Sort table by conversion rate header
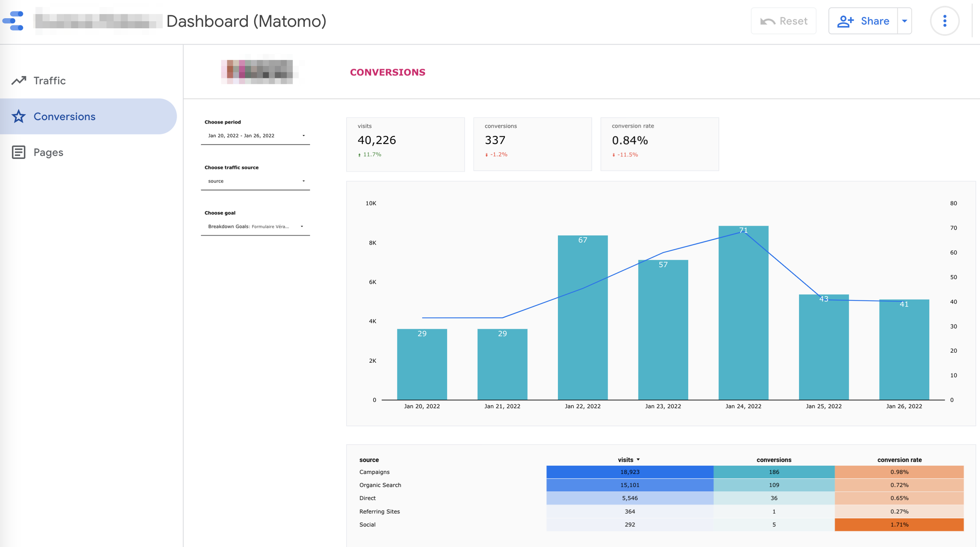 899,460
